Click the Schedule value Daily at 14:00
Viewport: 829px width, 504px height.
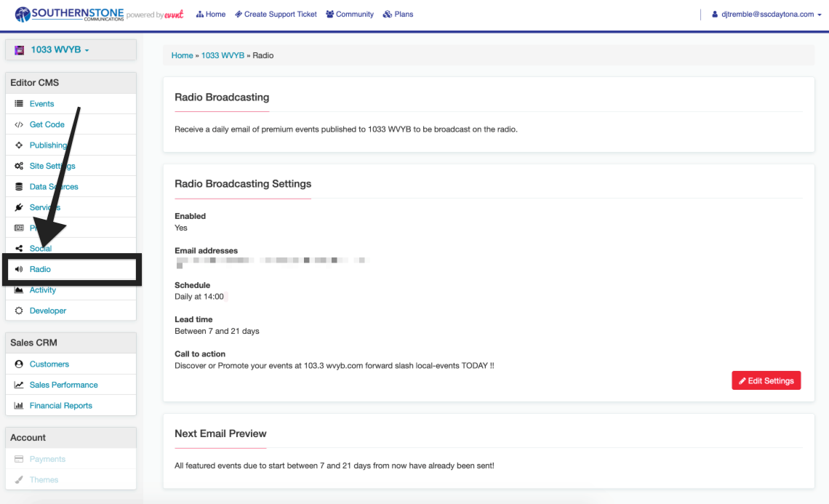pos(199,297)
